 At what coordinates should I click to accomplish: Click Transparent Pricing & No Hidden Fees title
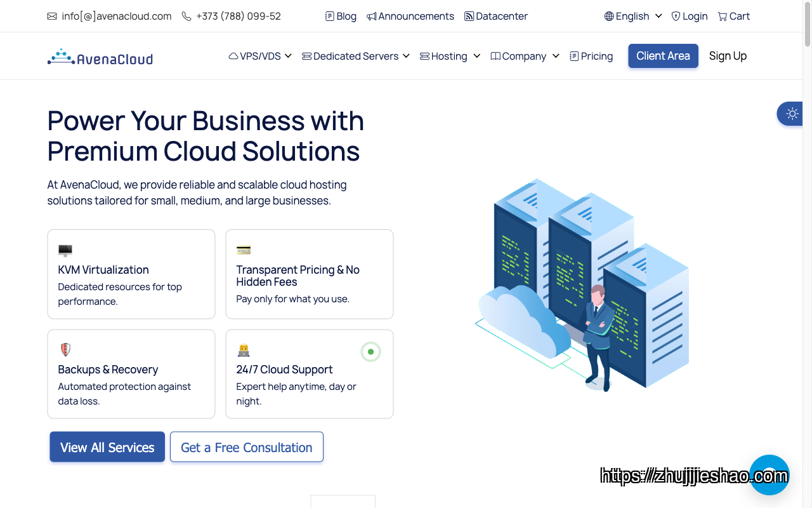pos(298,276)
